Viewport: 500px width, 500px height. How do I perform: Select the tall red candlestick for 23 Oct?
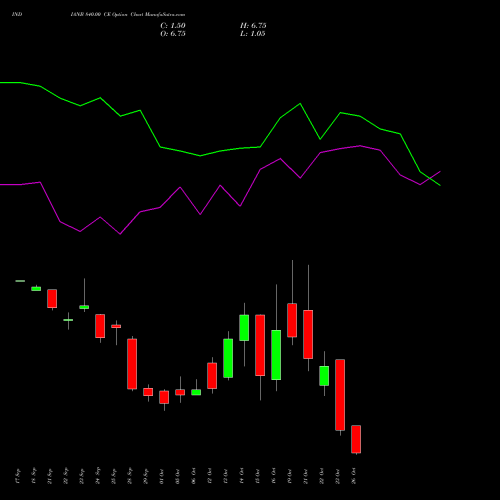pos(340,395)
